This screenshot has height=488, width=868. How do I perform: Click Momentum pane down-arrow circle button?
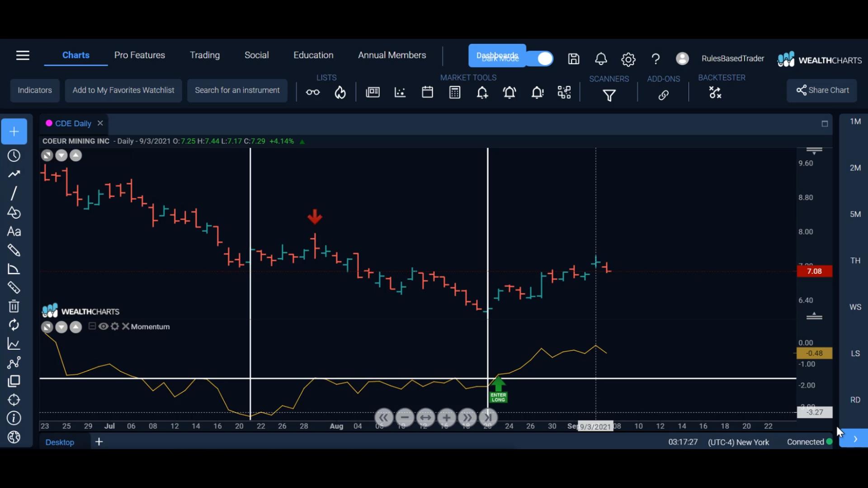(61, 327)
